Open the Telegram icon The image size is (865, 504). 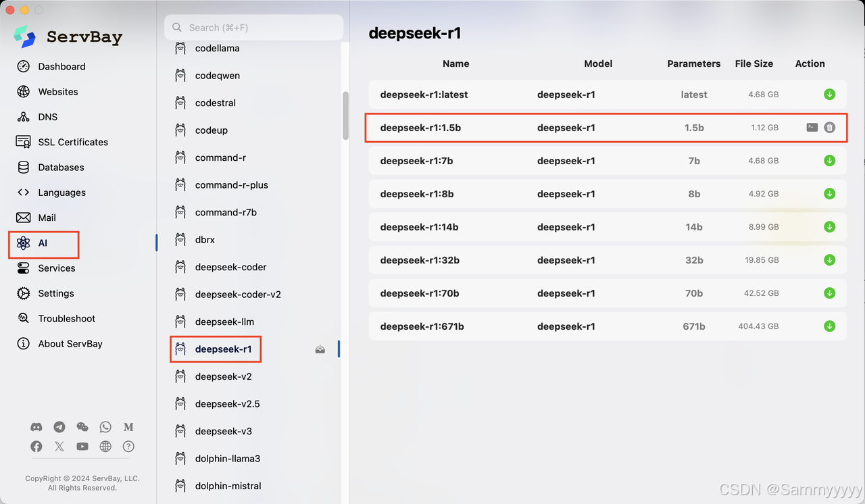[x=59, y=427]
